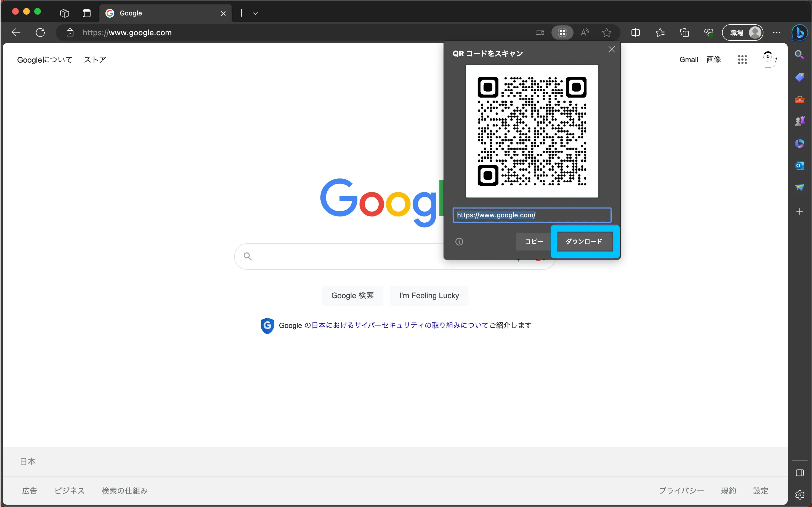Open the sidebar Drop paper plane icon
Image resolution: width=812 pixels, height=507 pixels.
point(800,188)
